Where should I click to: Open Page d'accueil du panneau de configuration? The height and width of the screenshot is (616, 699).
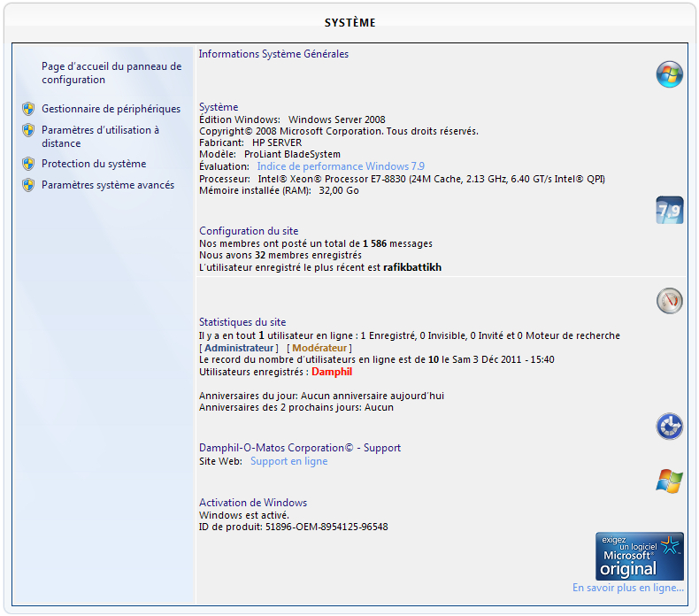(x=111, y=73)
